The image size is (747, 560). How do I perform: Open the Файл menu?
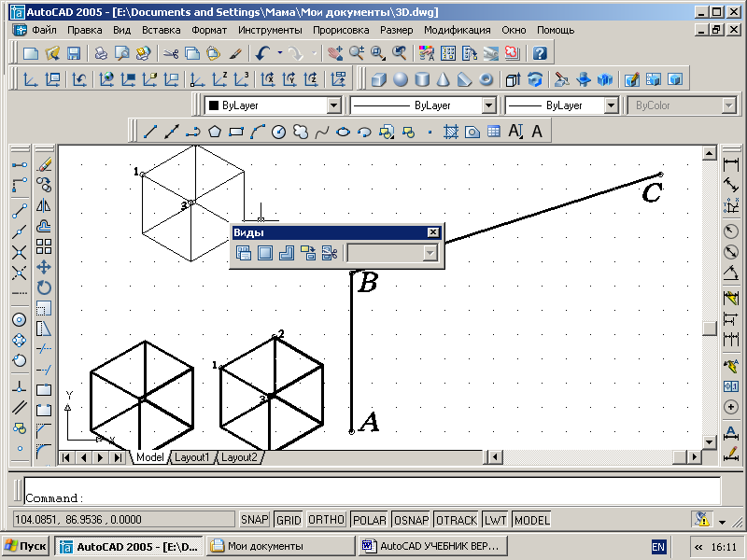[44, 30]
